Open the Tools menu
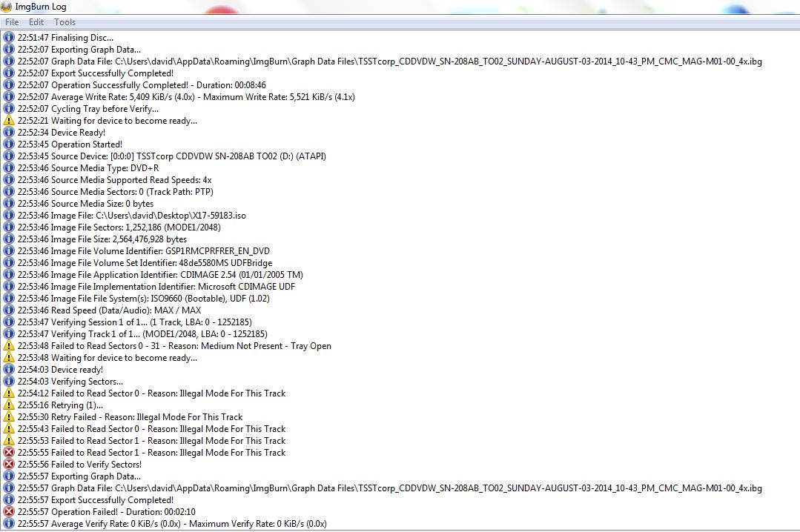Screen dimensions: 800x532 (65, 22)
